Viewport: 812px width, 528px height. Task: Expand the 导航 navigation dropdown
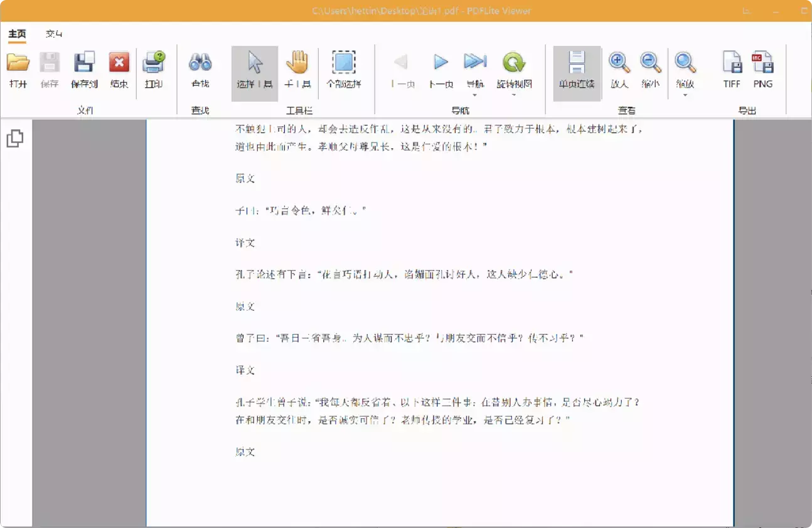click(x=474, y=93)
